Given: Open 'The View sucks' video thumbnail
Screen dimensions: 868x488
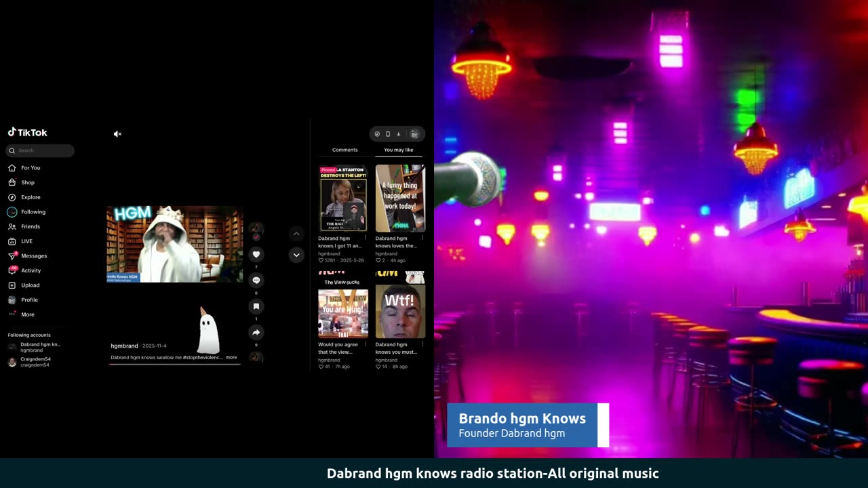Looking at the screenshot, I should [x=343, y=305].
